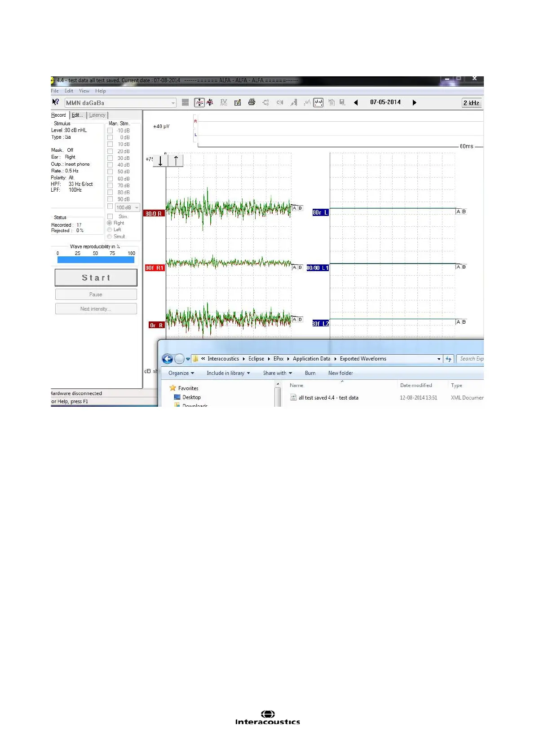Click the Search Exported Waveforms field
This screenshot has height=756, width=535.
(x=470, y=359)
